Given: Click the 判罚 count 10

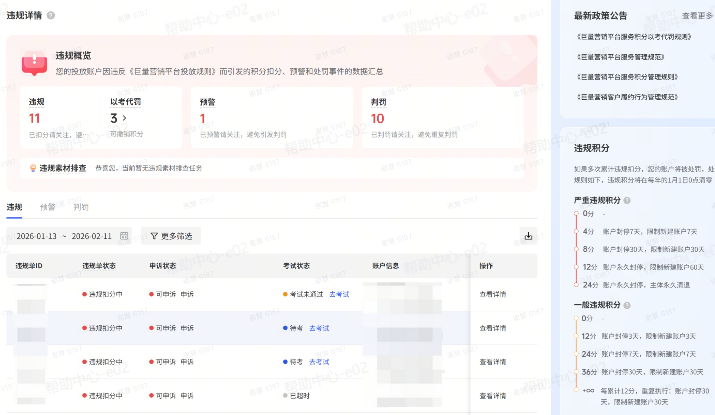Looking at the screenshot, I should [x=378, y=119].
